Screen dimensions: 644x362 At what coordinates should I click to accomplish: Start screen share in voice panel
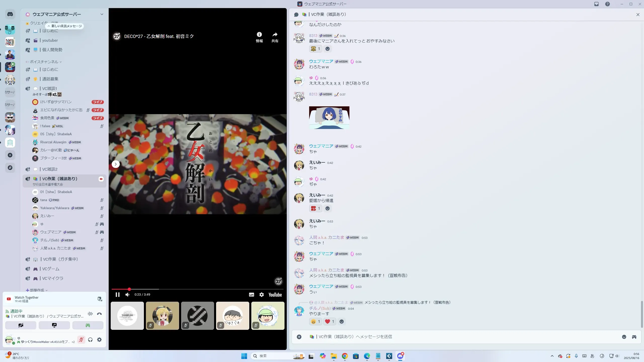tap(54, 325)
